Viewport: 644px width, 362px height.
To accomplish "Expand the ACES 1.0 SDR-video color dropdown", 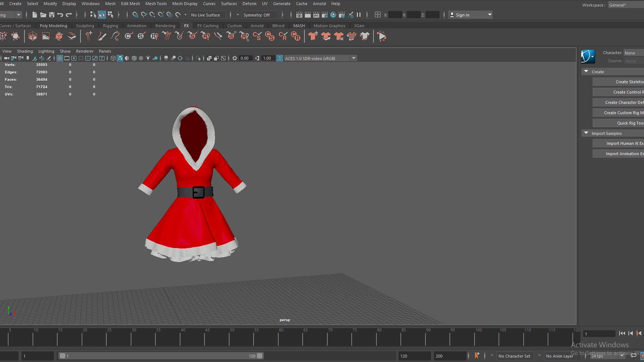I will 354,58.
